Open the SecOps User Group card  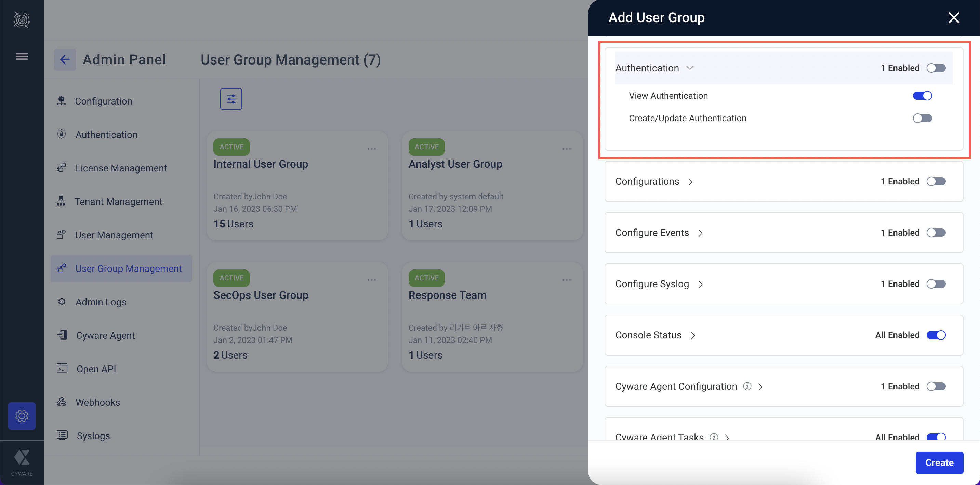pos(261,295)
